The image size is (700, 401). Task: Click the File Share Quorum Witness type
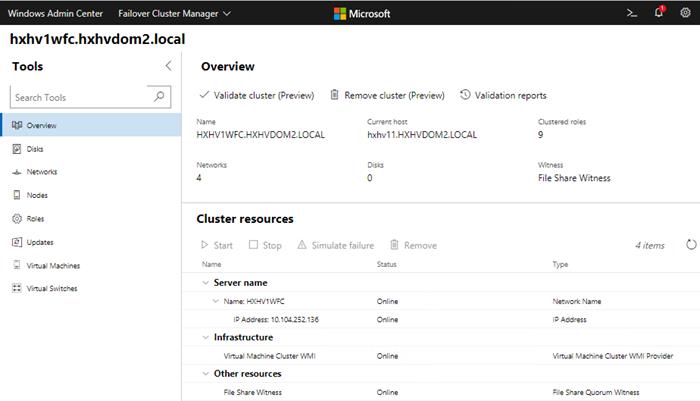tap(596, 392)
